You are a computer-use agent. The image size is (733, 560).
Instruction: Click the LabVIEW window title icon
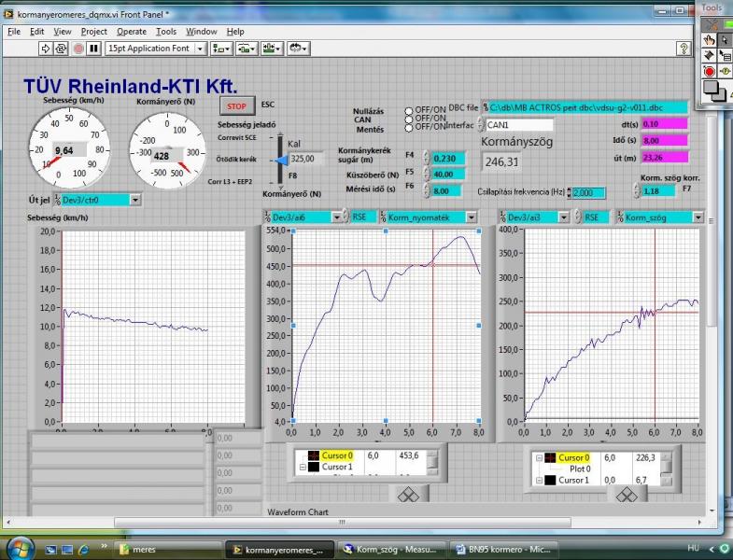pos(8,15)
